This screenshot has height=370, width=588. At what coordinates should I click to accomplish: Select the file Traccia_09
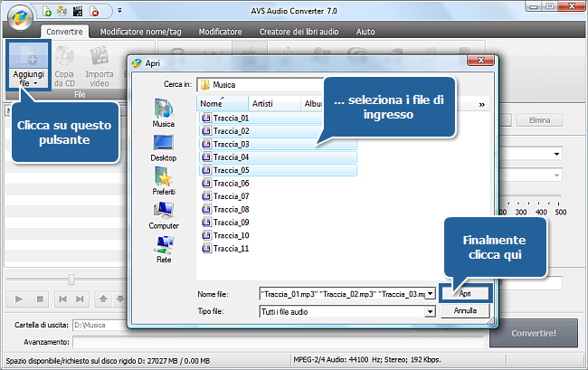[225, 223]
